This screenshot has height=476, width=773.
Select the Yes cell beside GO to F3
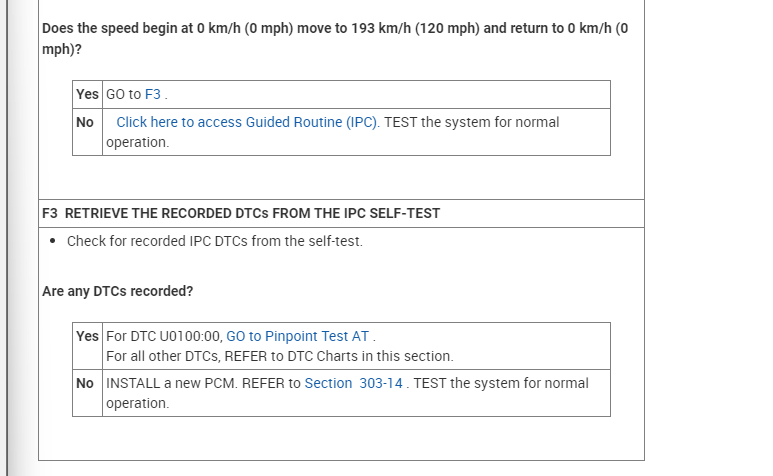[x=87, y=94]
